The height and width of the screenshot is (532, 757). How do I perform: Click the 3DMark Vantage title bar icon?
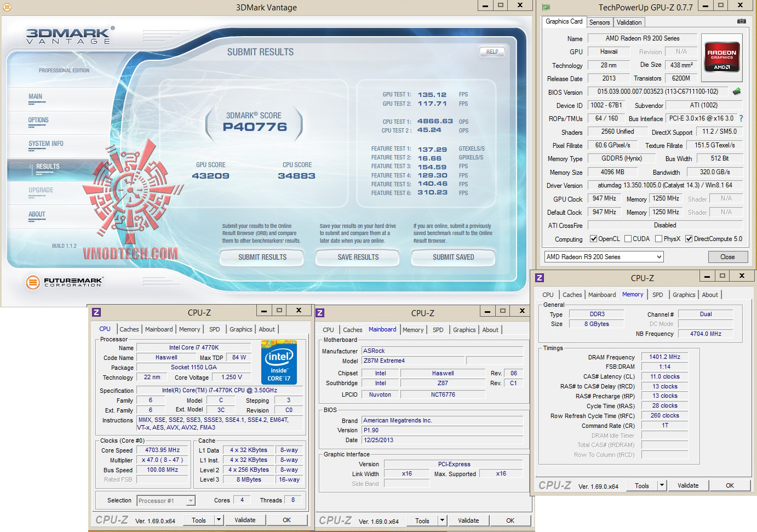pyautogui.click(x=7, y=7)
